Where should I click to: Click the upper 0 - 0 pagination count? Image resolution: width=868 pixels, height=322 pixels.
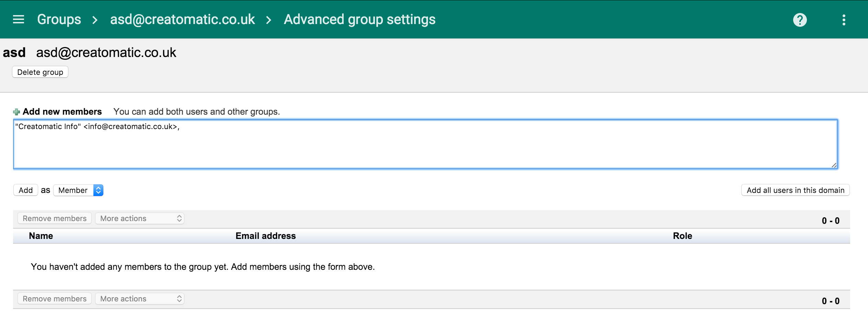coord(831,221)
